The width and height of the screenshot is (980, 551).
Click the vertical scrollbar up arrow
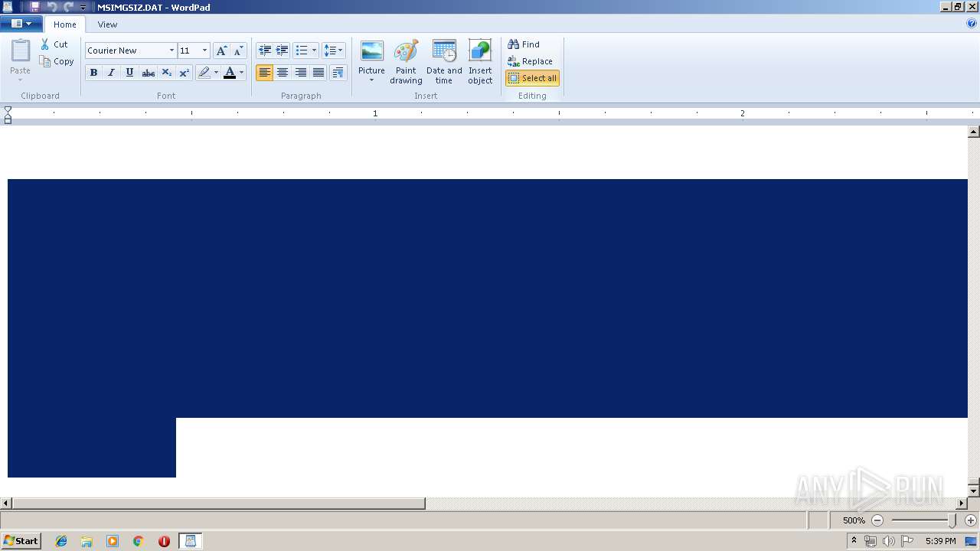974,132
